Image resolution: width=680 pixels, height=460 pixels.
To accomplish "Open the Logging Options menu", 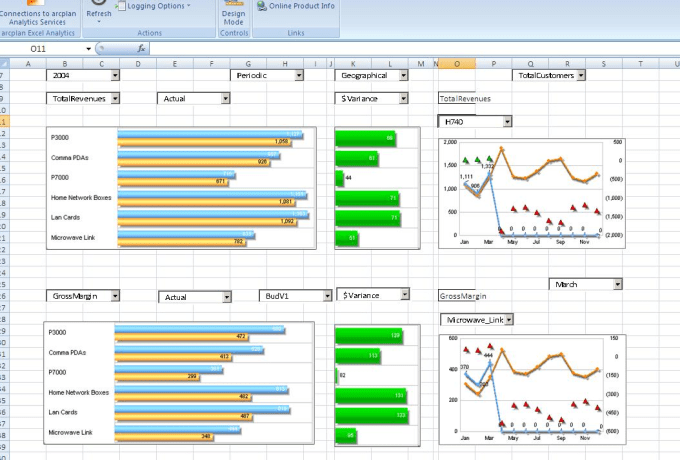I will coord(154,6).
